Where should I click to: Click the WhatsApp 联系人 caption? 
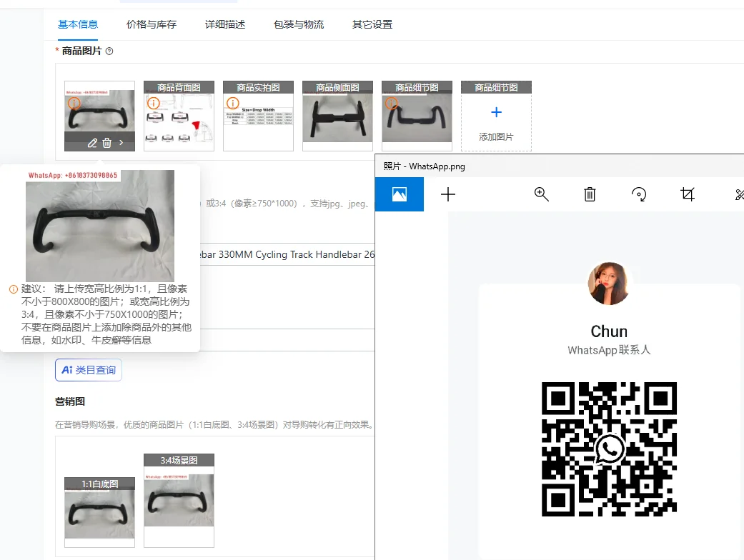[x=609, y=351]
